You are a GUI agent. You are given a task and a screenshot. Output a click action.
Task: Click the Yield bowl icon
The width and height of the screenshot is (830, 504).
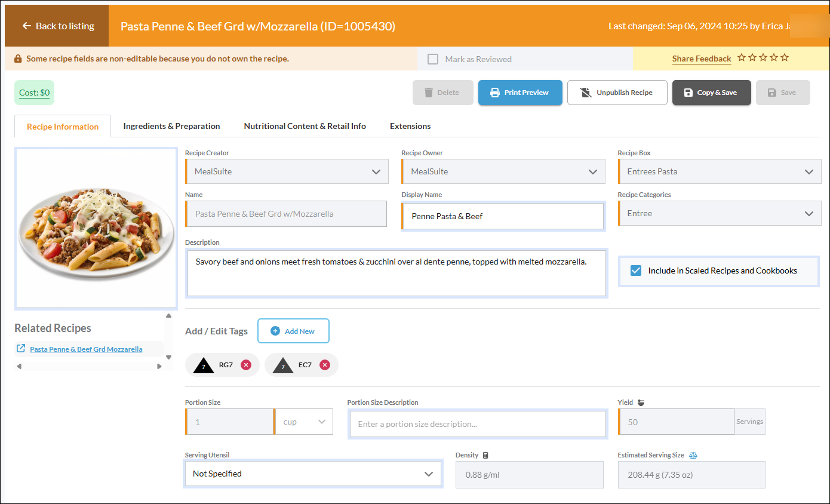(641, 402)
